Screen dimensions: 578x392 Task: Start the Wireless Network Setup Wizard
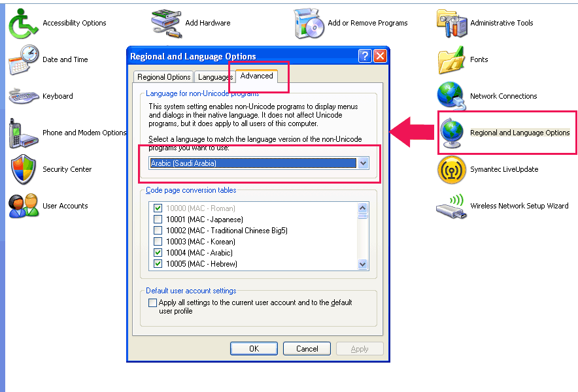pos(510,205)
